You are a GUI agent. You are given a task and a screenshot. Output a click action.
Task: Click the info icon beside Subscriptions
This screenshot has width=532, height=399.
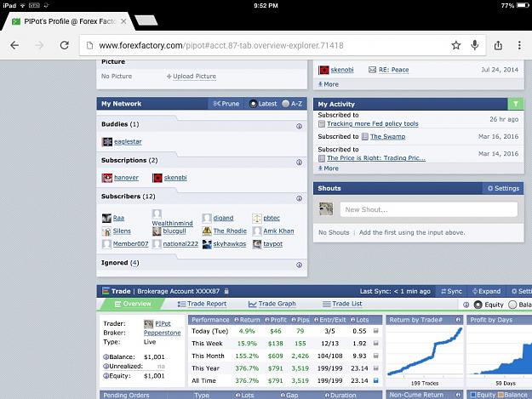(x=299, y=162)
